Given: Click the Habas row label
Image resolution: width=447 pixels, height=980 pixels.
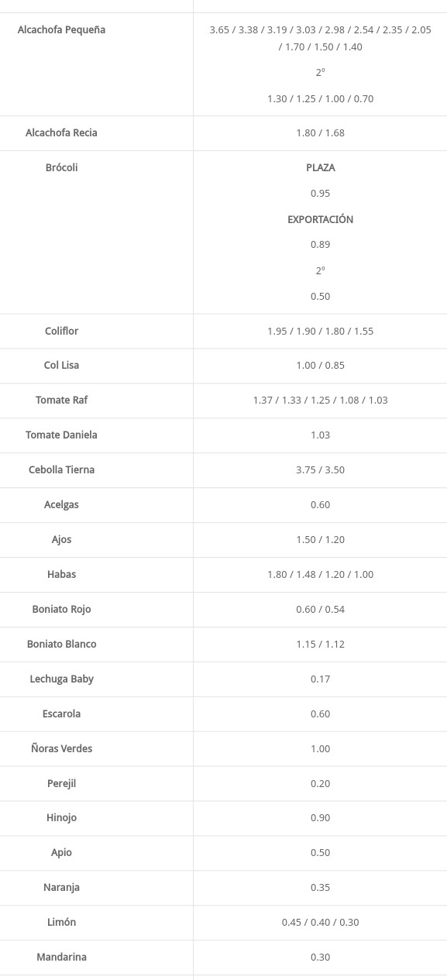Looking at the screenshot, I should [61, 574].
